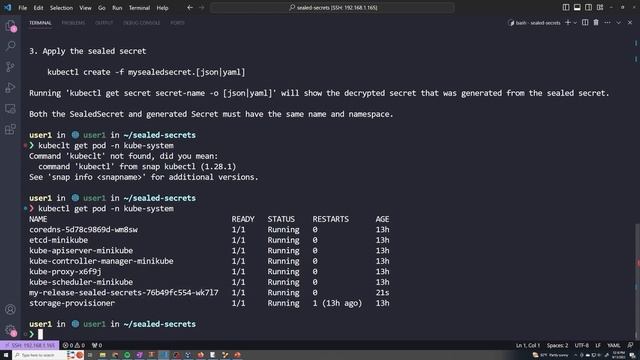The width and height of the screenshot is (640, 360).
Task: Click kube-scheduler-minikube pod name
Action: [x=81, y=282]
